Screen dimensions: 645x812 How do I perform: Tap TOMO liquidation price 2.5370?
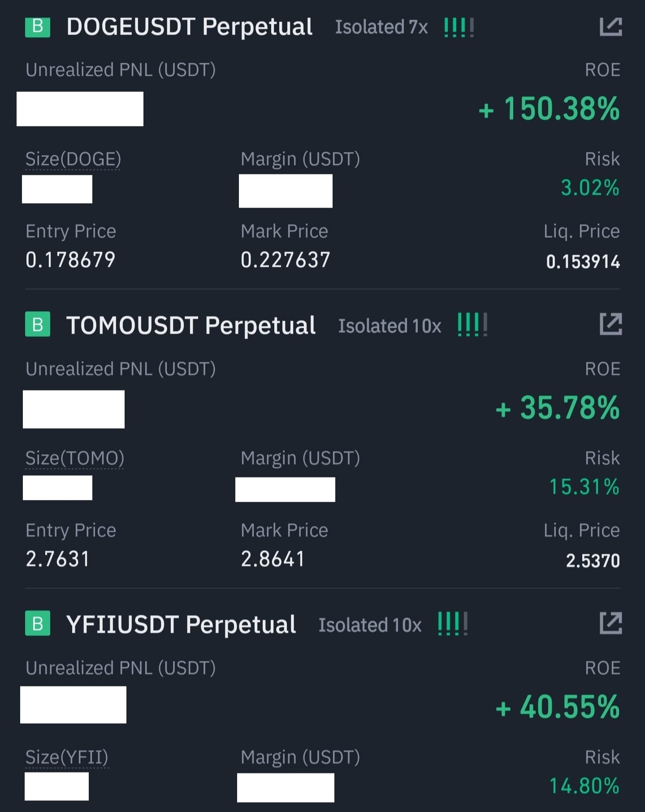tap(593, 561)
